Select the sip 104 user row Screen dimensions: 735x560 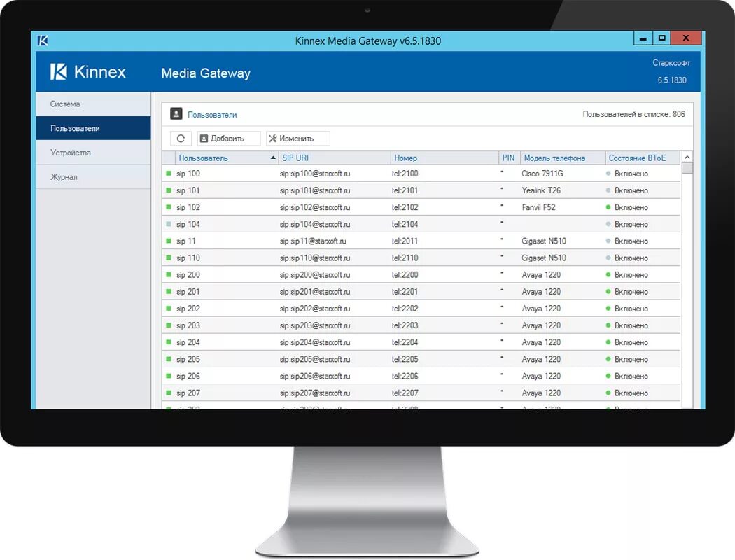pos(421,224)
